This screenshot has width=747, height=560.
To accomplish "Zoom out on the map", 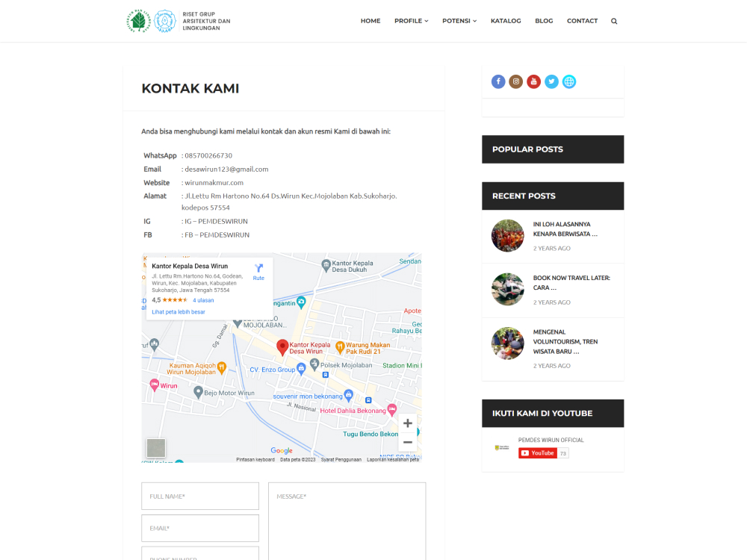I will pos(408,442).
